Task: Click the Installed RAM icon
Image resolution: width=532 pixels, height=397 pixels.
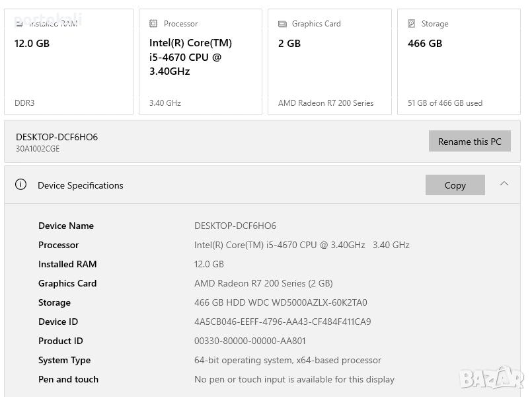Action: point(19,24)
